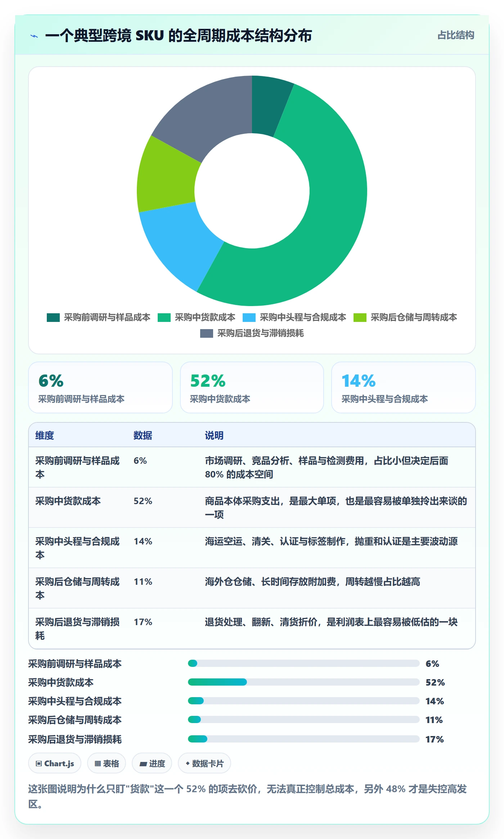Screen dimensions: 504x839
Task: Click progress bar for 采购中货款成本
Action: point(304,682)
